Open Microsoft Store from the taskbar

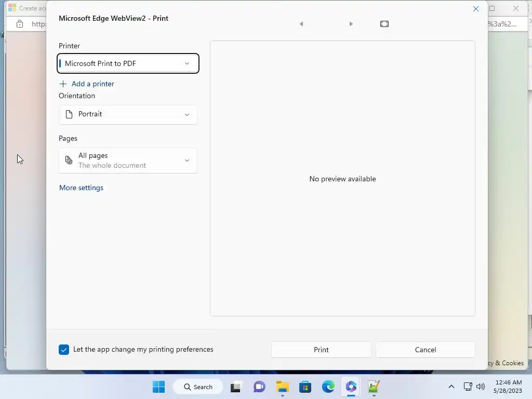pyautogui.click(x=305, y=387)
